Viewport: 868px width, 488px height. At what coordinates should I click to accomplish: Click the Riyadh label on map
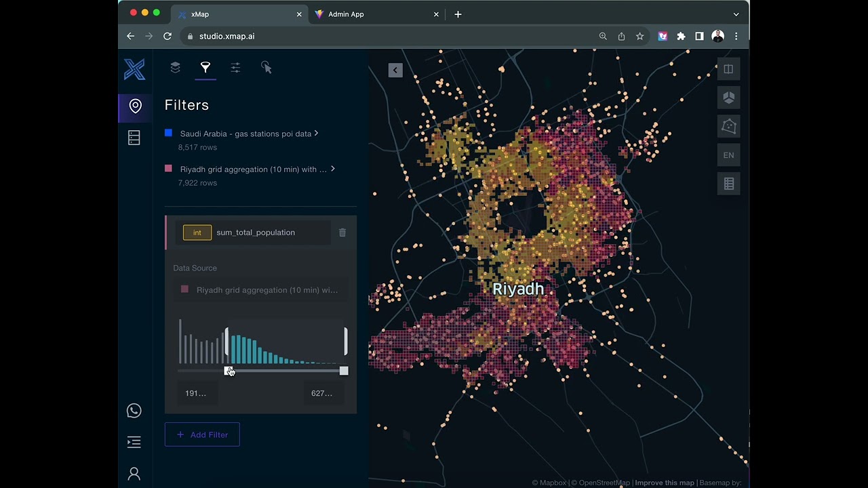[x=518, y=289]
